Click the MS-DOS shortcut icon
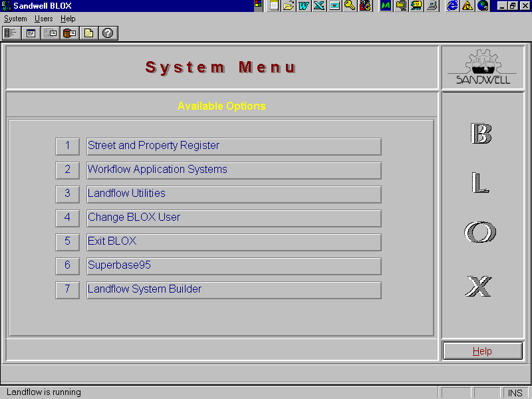This screenshot has width=532, height=399. click(365, 5)
